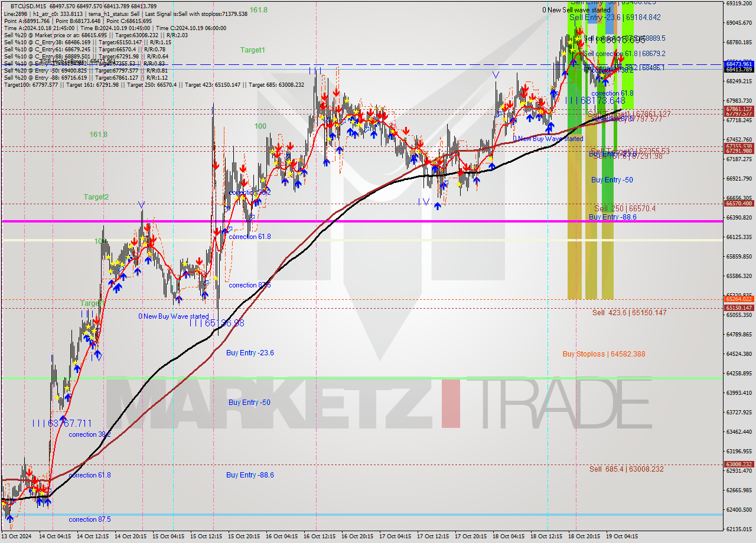
Task: Click the '16 Oct 20:15' time label
Action: (357, 537)
